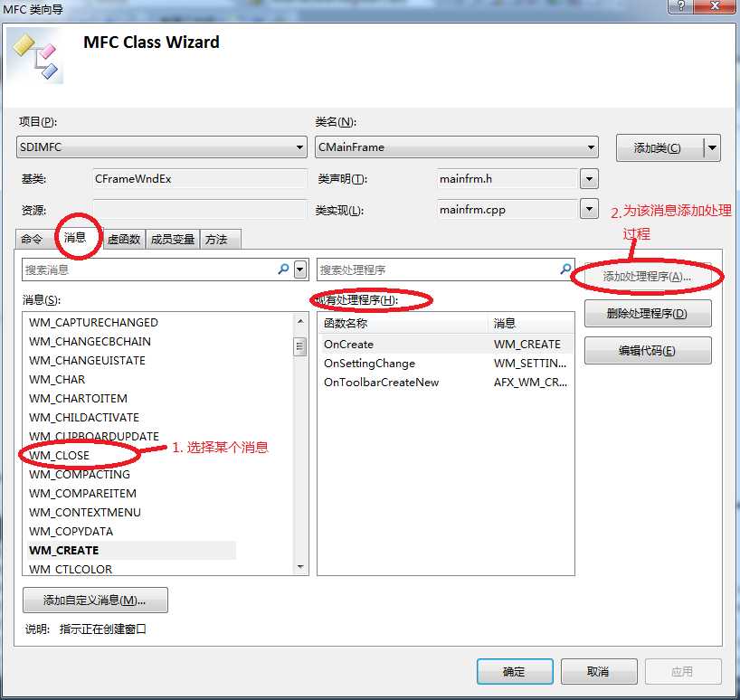Open the search messages filter dropdown arrow
The height and width of the screenshot is (700, 740).
click(x=300, y=270)
